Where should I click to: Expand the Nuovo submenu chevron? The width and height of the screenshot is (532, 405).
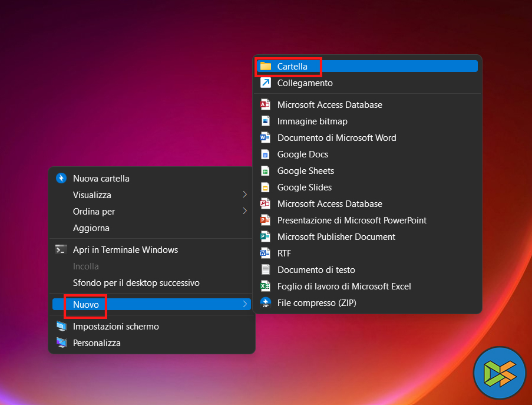coord(244,304)
